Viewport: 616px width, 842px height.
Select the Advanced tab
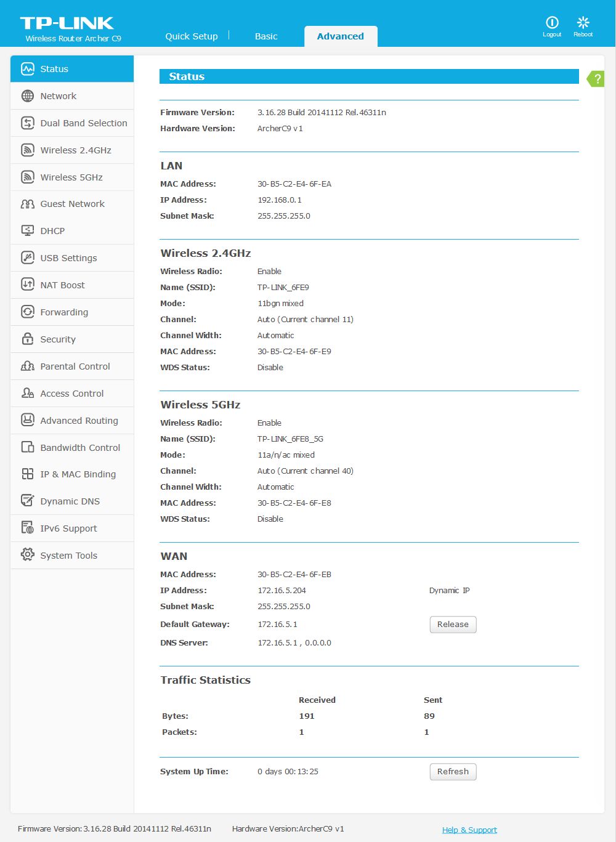pyautogui.click(x=341, y=36)
